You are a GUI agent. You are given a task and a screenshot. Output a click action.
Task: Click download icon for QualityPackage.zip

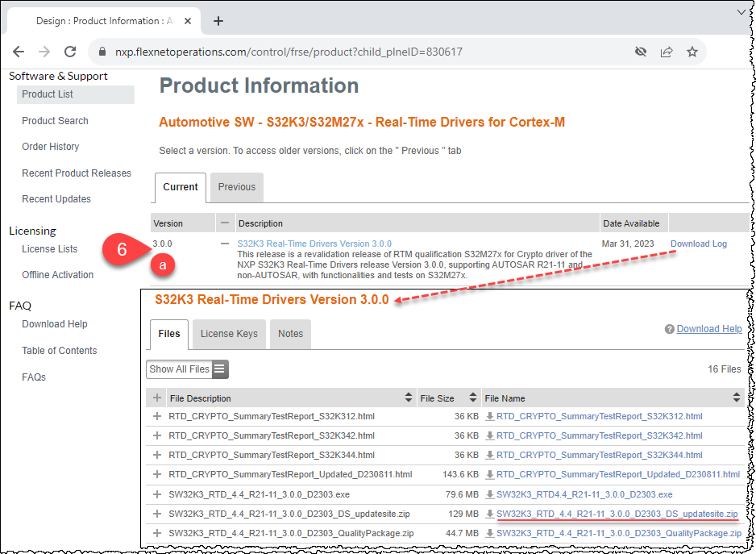(x=490, y=533)
